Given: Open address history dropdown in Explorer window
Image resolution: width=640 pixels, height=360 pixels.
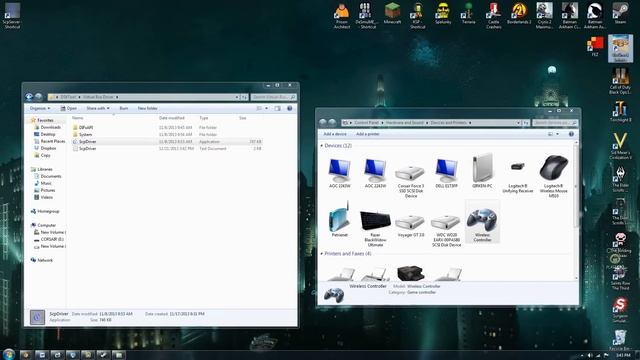Looking at the screenshot, I should click(237, 97).
